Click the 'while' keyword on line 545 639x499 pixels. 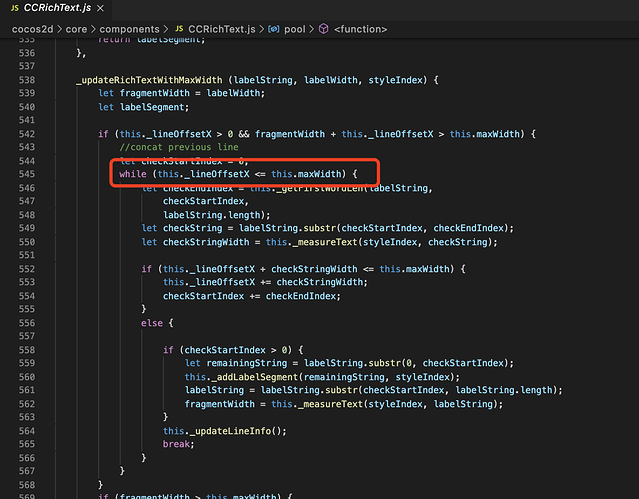tap(133, 174)
